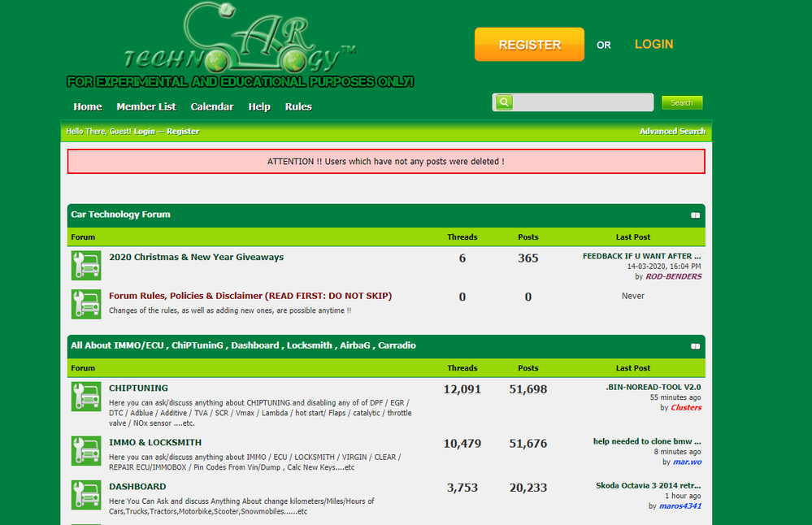
Task: Collapse the Car Technology Forum category
Action: (x=695, y=215)
